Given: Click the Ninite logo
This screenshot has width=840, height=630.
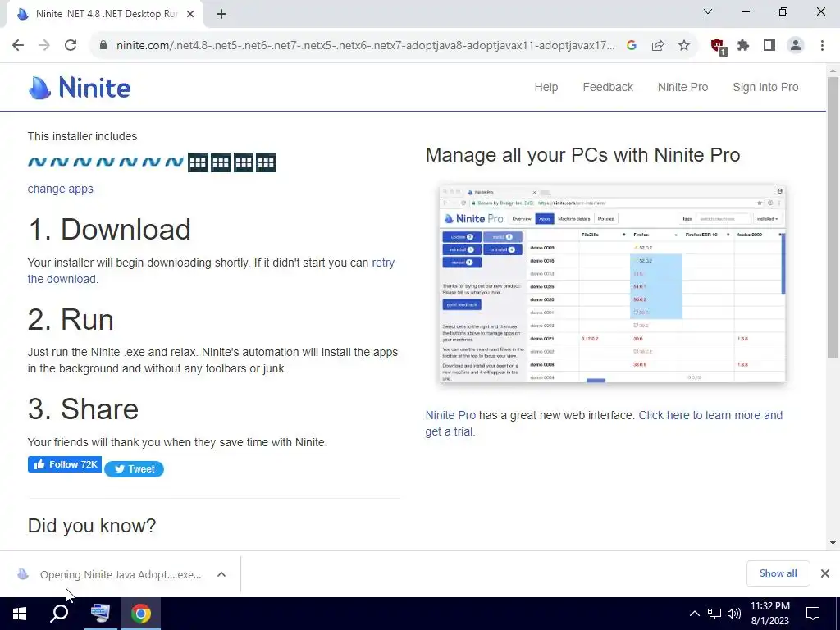Looking at the screenshot, I should click(x=80, y=87).
